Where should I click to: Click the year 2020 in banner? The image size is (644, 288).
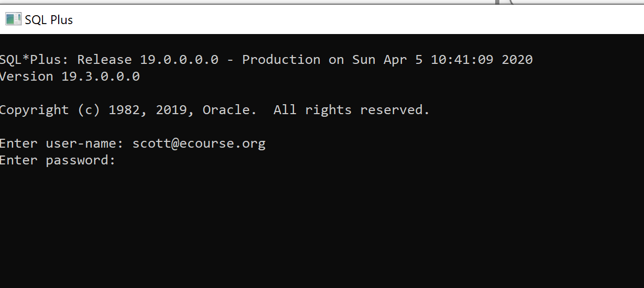tap(517, 60)
